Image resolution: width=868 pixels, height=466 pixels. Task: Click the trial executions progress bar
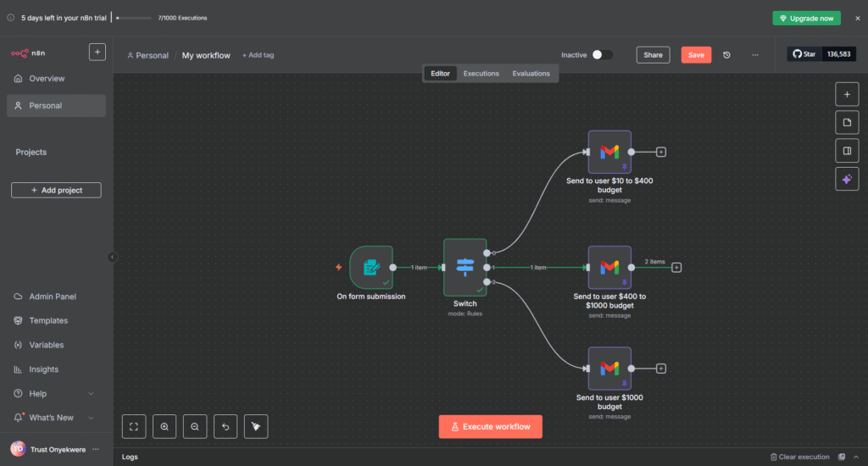tap(134, 18)
